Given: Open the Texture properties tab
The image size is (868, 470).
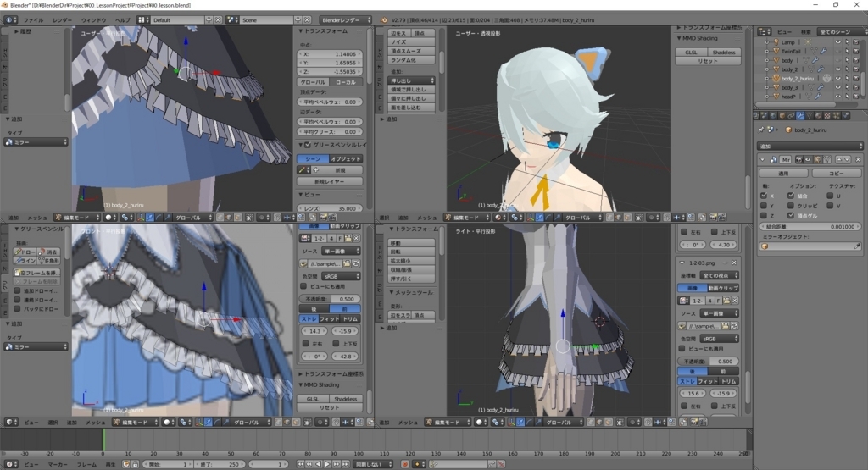Looking at the screenshot, I should tap(827, 115).
